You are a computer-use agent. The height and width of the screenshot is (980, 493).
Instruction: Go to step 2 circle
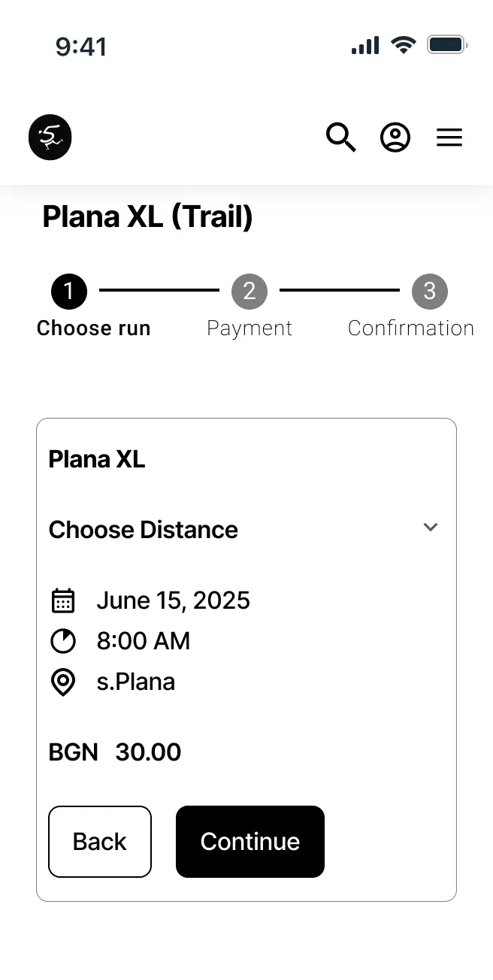click(250, 291)
